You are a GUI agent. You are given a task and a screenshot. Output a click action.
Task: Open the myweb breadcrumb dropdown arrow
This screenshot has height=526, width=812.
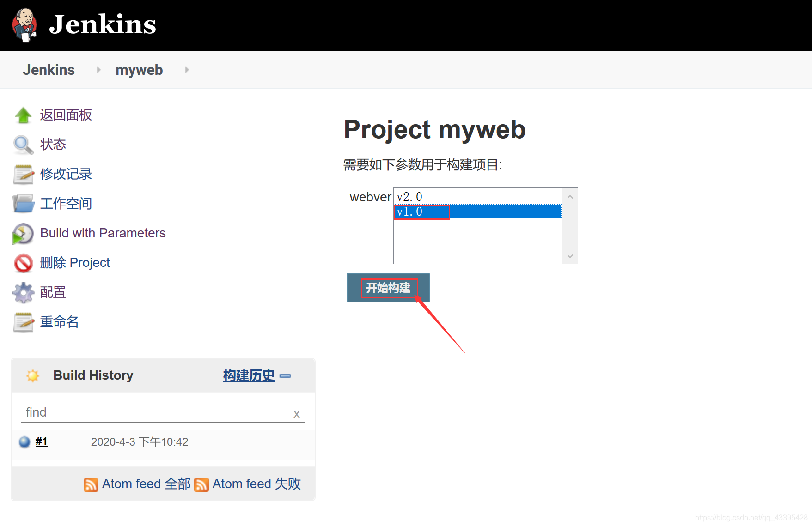pos(187,70)
